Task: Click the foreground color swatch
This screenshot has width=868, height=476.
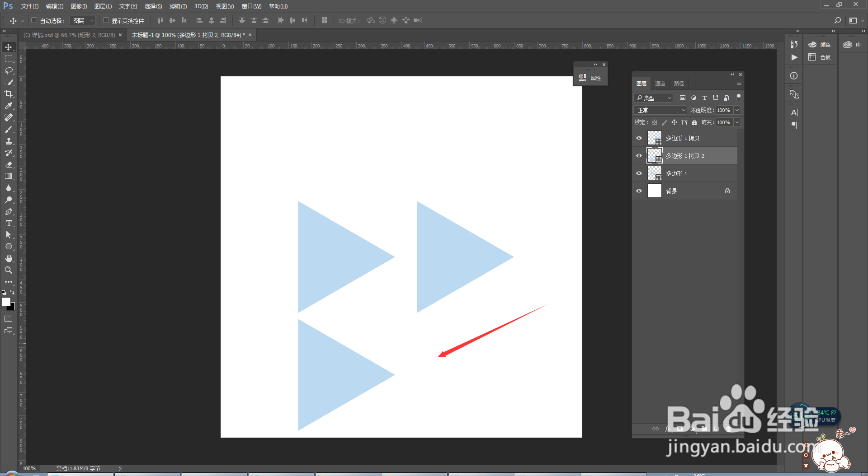Action: (6, 302)
